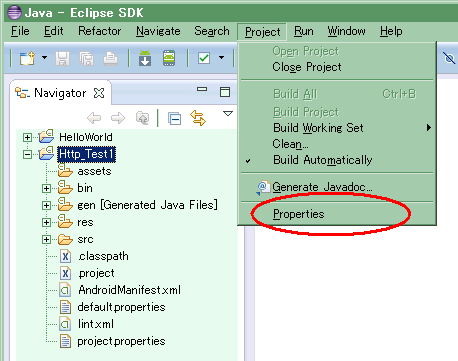Screen dimensions: 458x361
Task: Close the Navigator view tab
Action: tap(99, 93)
